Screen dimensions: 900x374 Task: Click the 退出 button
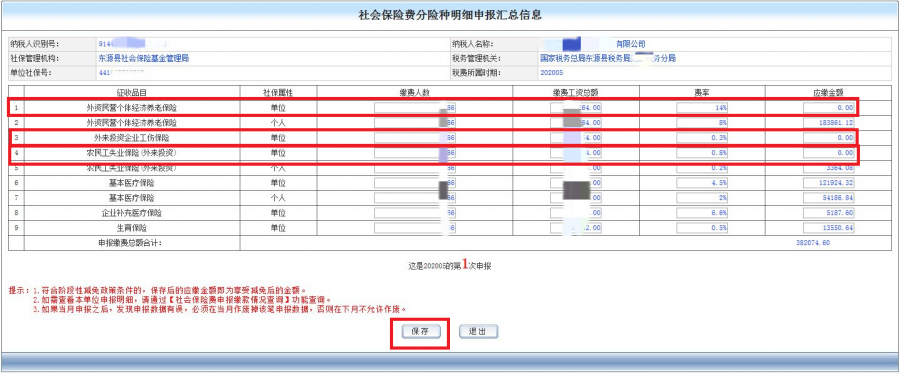pos(478,332)
